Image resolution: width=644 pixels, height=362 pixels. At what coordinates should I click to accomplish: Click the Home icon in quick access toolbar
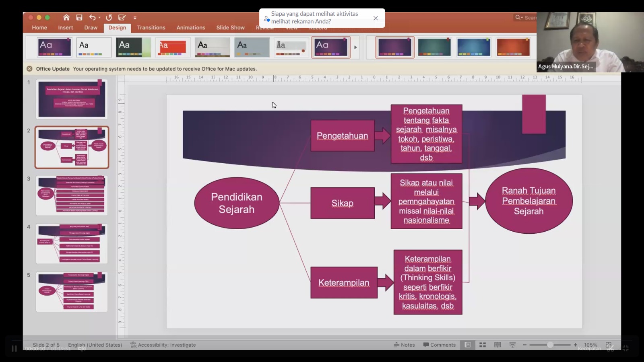tap(66, 17)
